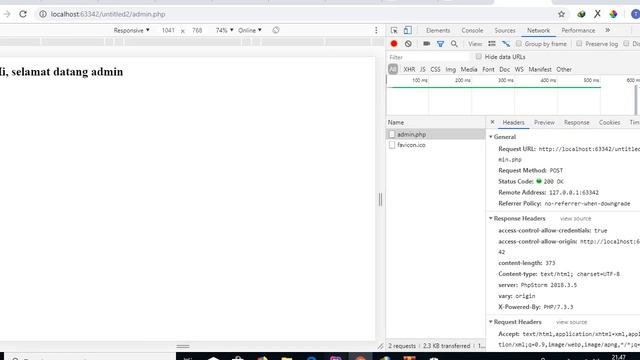Viewport: 640px width, 360px height.
Task: Filter requests by Img type
Action: pyautogui.click(x=450, y=69)
